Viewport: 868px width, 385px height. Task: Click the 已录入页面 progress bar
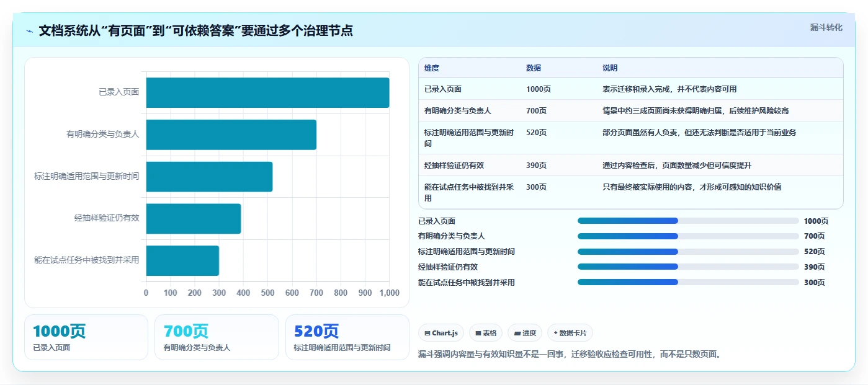click(x=688, y=221)
